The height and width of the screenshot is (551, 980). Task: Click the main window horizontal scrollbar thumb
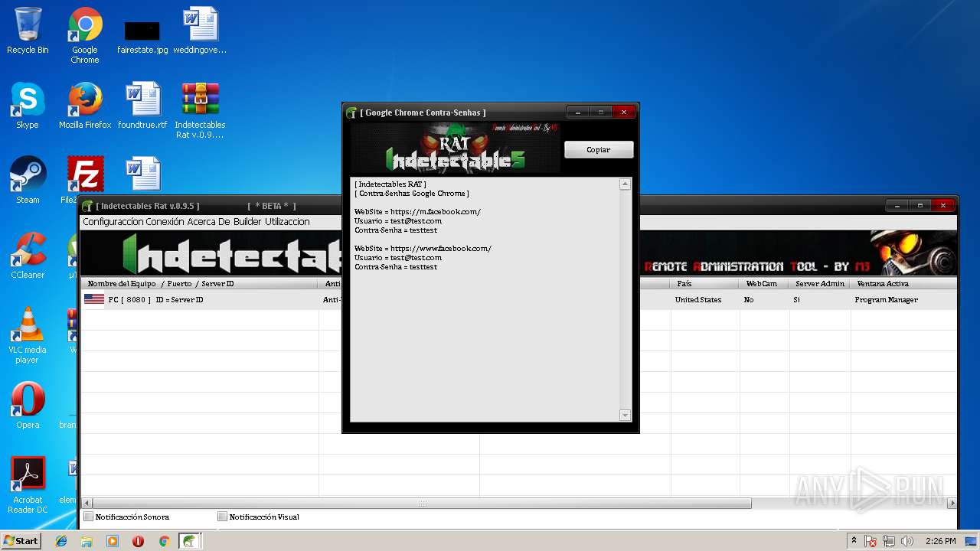coord(422,504)
